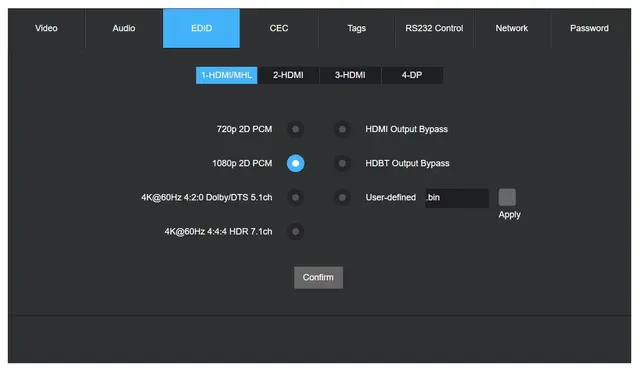Enable HDBT Output Bypass radio button

[342, 163]
